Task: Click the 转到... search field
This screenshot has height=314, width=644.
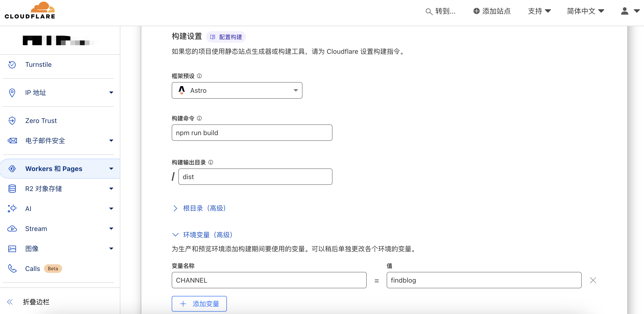Action: pyautogui.click(x=441, y=11)
